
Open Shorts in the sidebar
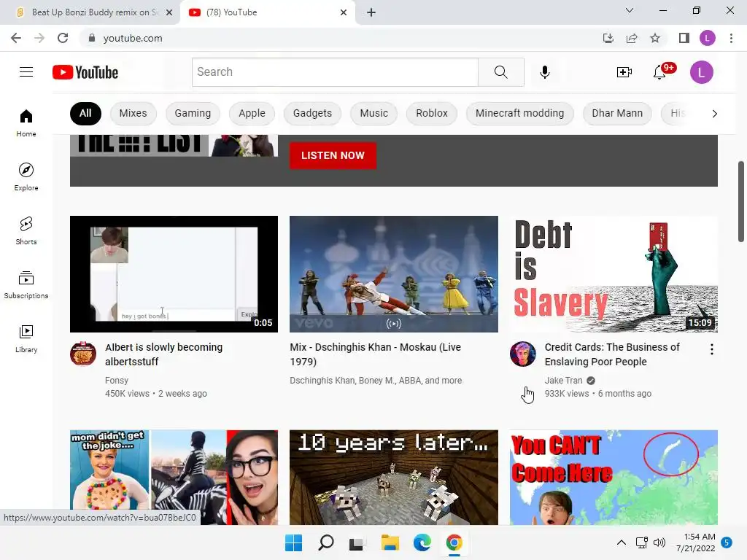click(x=26, y=231)
